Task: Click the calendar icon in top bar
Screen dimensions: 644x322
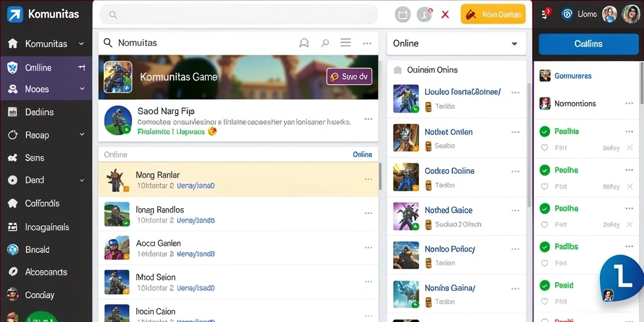Action: tap(403, 15)
